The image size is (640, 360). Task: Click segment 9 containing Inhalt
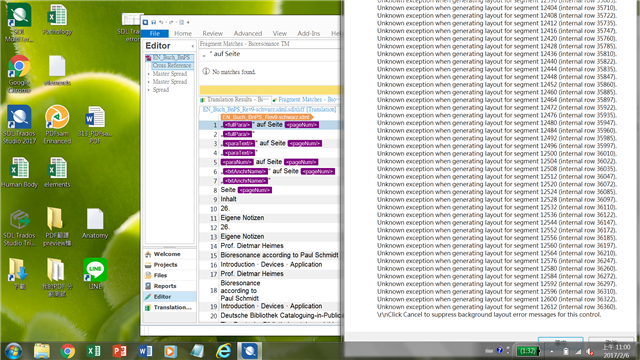point(269,199)
